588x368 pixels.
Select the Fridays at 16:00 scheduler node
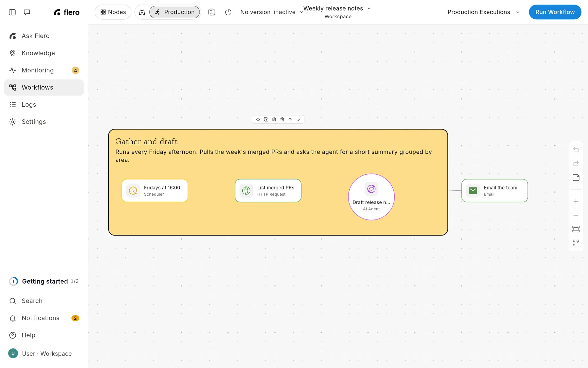click(x=155, y=191)
